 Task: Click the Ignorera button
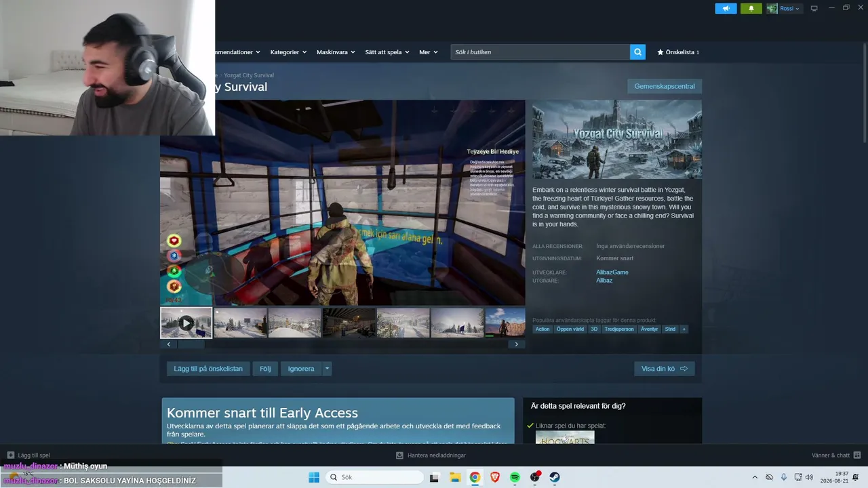[x=301, y=369]
